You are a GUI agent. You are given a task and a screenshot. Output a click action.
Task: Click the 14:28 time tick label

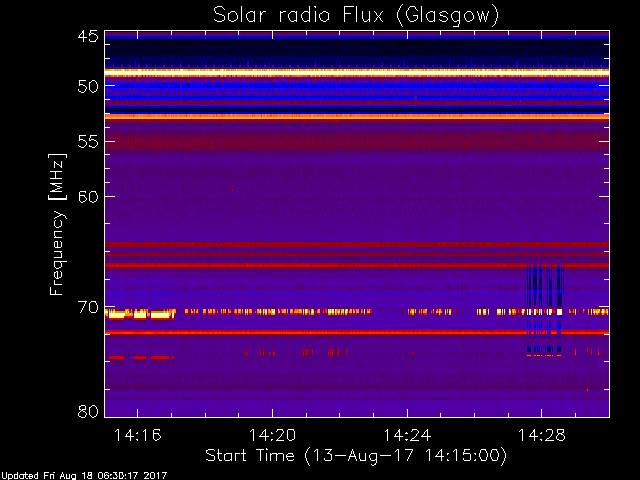point(542,436)
